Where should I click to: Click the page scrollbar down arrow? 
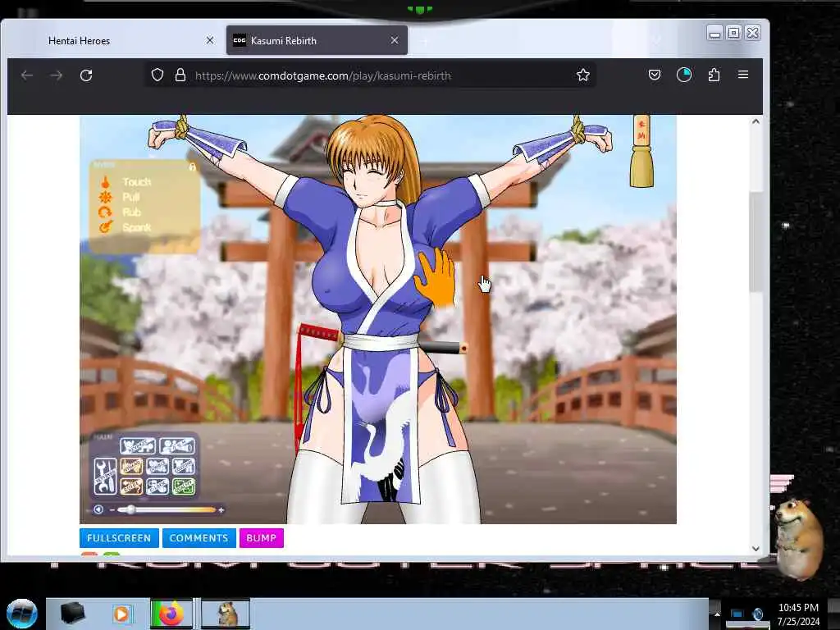(x=756, y=549)
